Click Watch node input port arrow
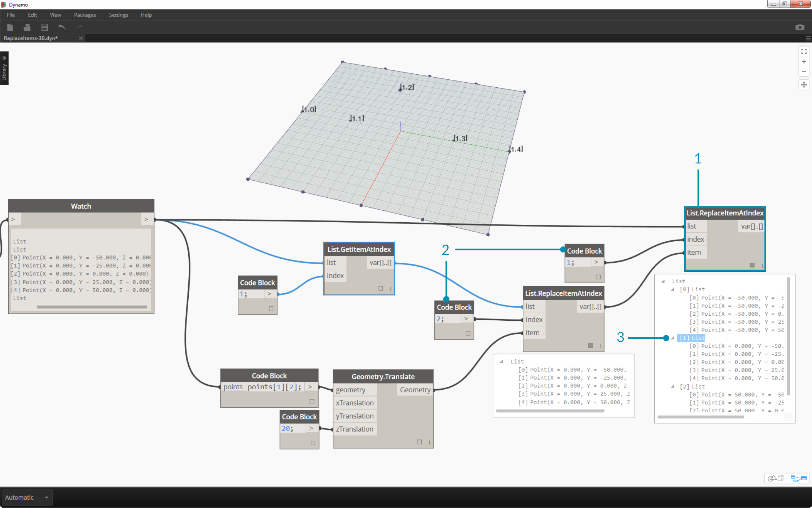 (13, 219)
